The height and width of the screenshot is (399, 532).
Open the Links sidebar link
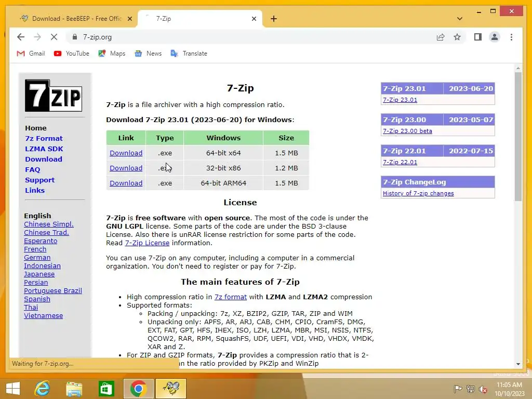coord(35,190)
